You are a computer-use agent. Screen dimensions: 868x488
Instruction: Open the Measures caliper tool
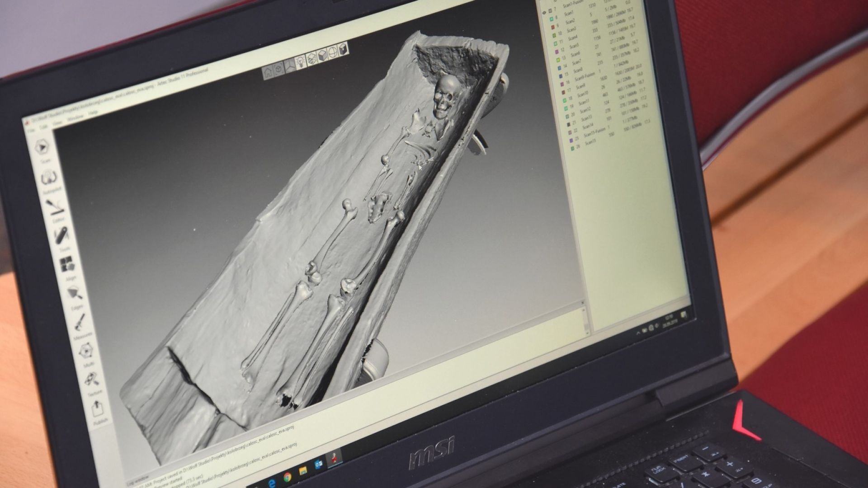pyautogui.click(x=80, y=322)
